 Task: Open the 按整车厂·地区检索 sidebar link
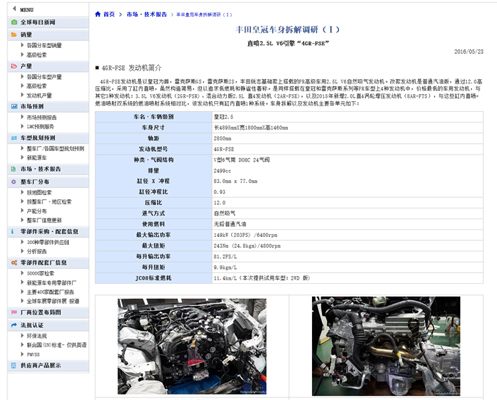pyautogui.click(x=49, y=202)
